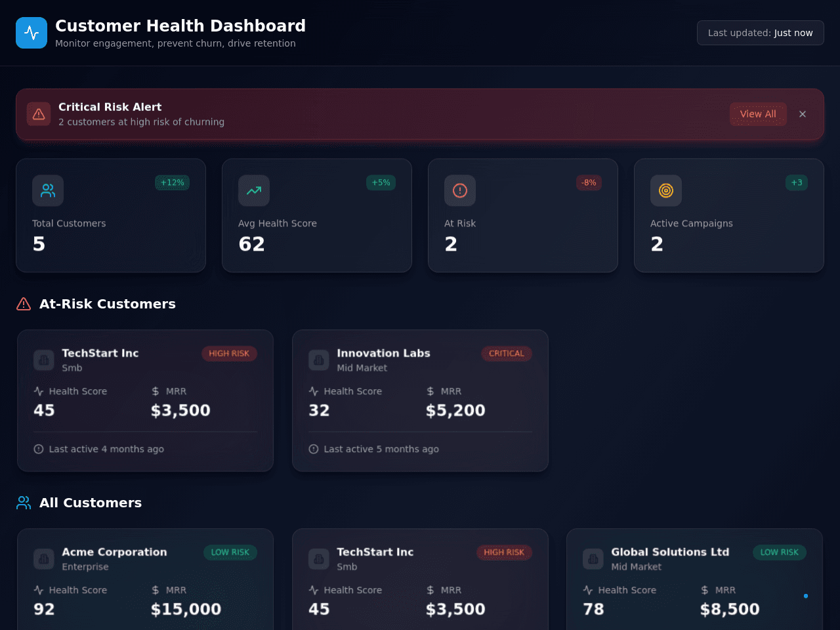Click the -8% badge on At Risk card

(589, 182)
